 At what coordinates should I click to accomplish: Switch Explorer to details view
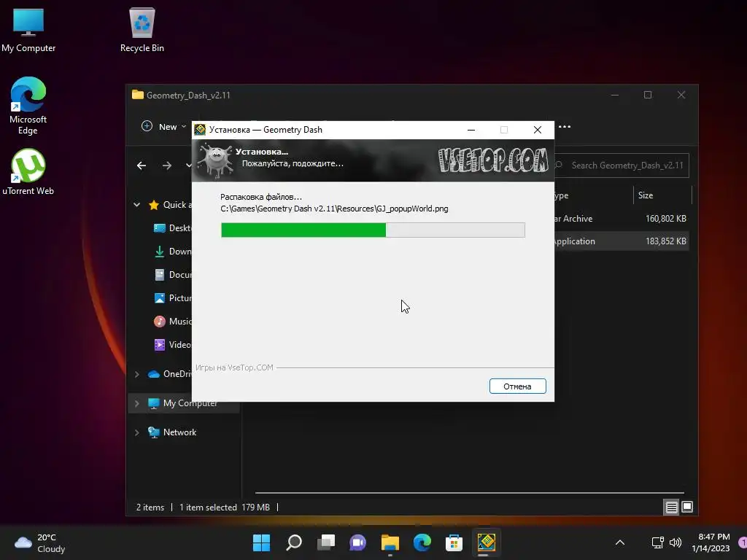tap(671, 507)
